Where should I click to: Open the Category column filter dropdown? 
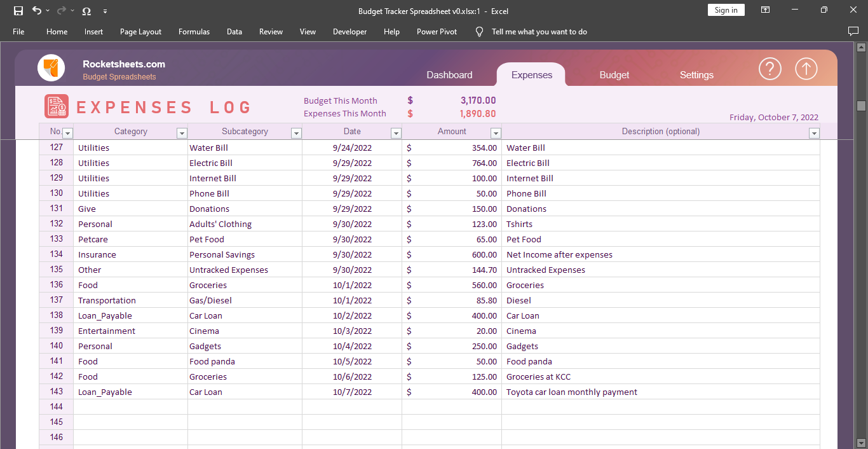point(182,133)
